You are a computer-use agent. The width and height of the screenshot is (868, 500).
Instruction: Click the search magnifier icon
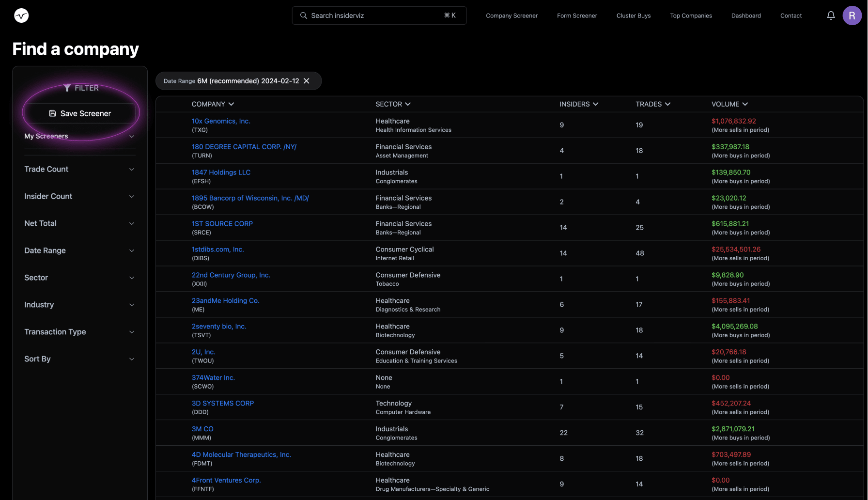coord(304,16)
